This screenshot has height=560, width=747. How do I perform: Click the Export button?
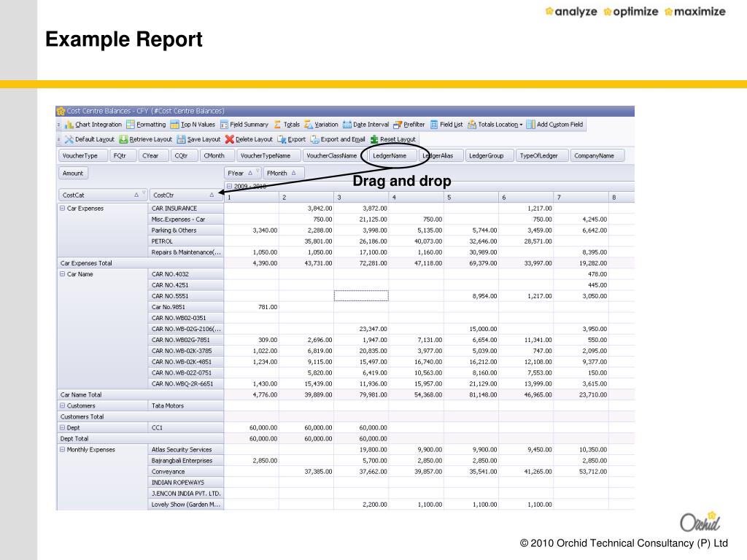point(291,139)
